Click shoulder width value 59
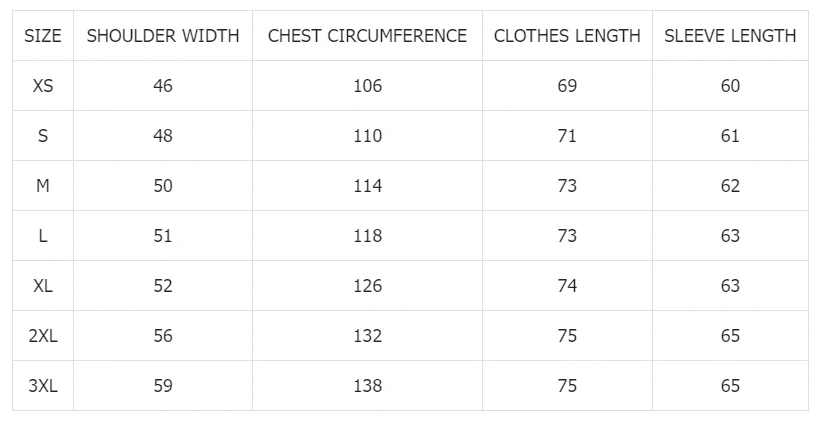 (x=163, y=386)
